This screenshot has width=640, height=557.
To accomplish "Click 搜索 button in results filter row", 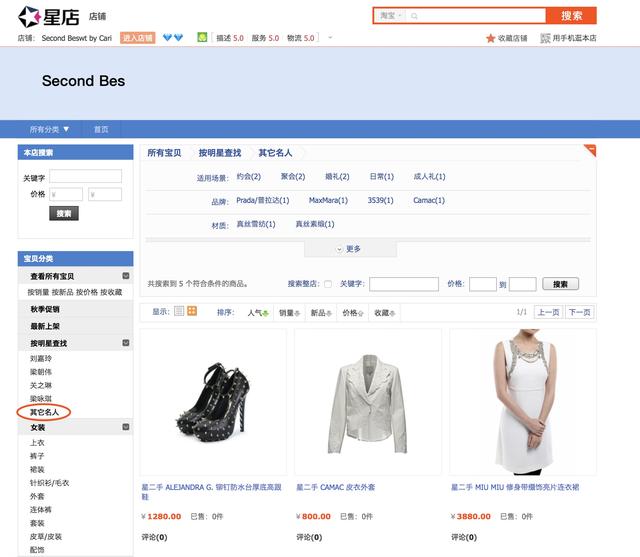I will point(560,284).
